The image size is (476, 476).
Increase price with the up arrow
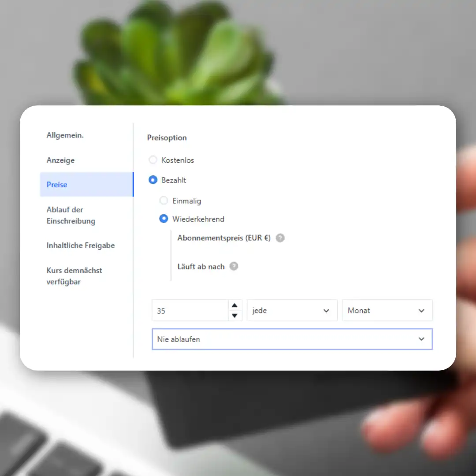(x=234, y=305)
